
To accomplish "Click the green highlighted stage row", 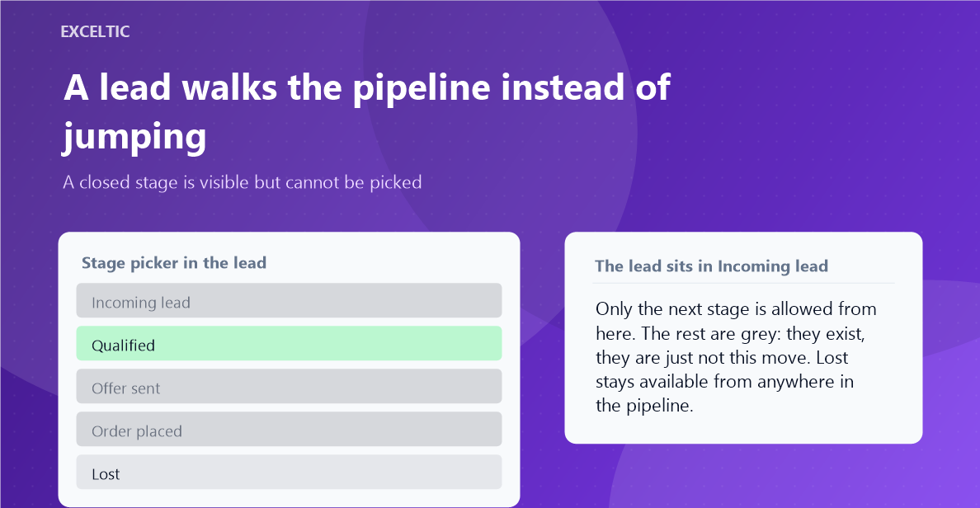I will tap(289, 343).
